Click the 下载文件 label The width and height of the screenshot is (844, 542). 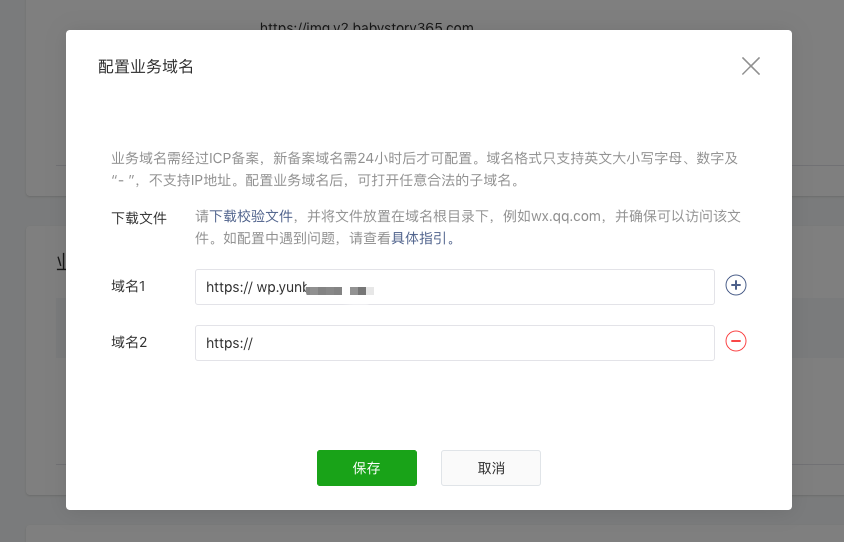coord(139,218)
